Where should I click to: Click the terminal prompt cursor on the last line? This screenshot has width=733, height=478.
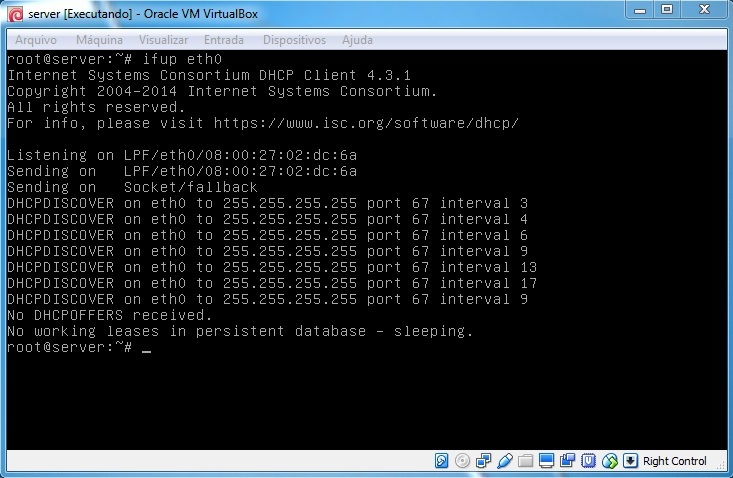pos(146,350)
